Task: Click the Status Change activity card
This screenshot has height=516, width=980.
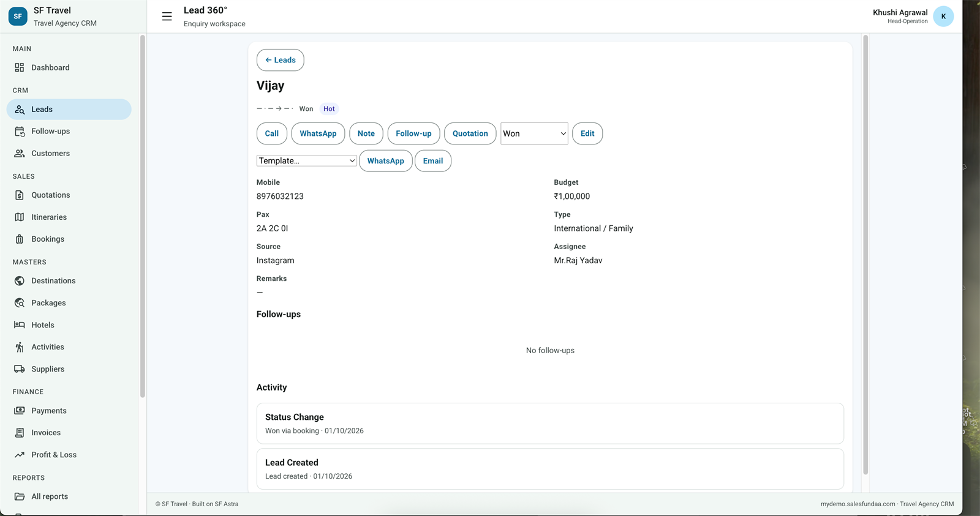Action: click(550, 424)
